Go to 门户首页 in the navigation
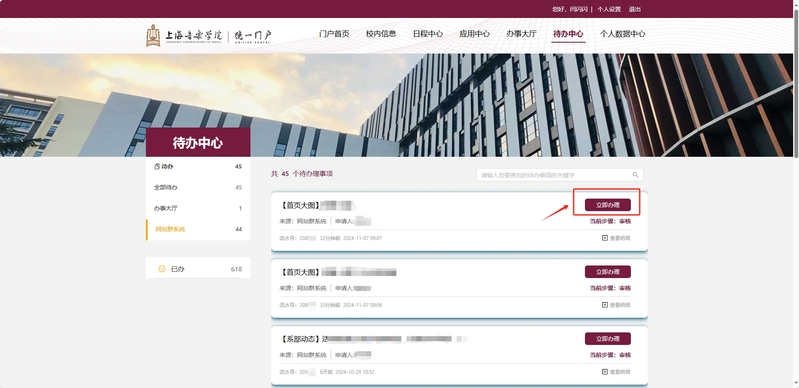This screenshot has height=388, width=799. click(334, 34)
